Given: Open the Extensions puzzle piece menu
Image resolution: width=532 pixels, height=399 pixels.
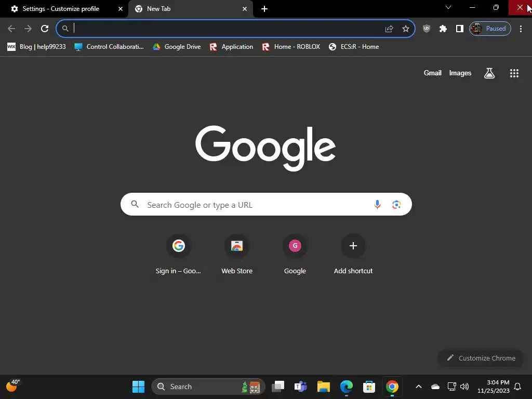Looking at the screenshot, I should (443, 29).
